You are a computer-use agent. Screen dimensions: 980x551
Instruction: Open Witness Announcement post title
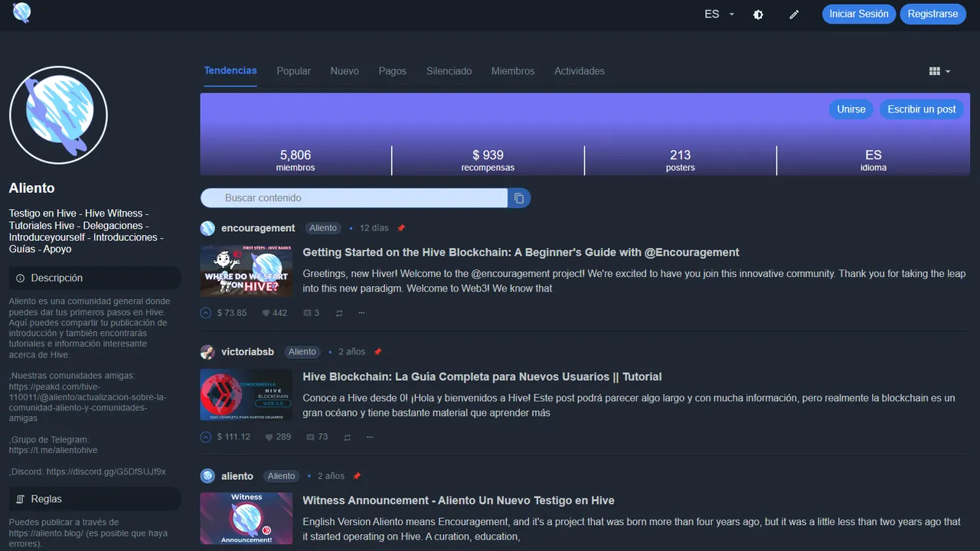(459, 500)
